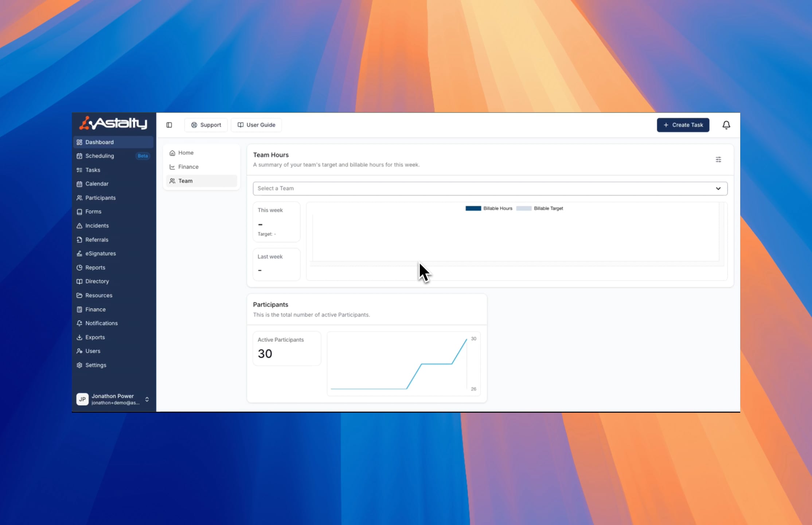The width and height of the screenshot is (812, 525).
Task: Click the Settings gear icon
Action: tap(79, 365)
